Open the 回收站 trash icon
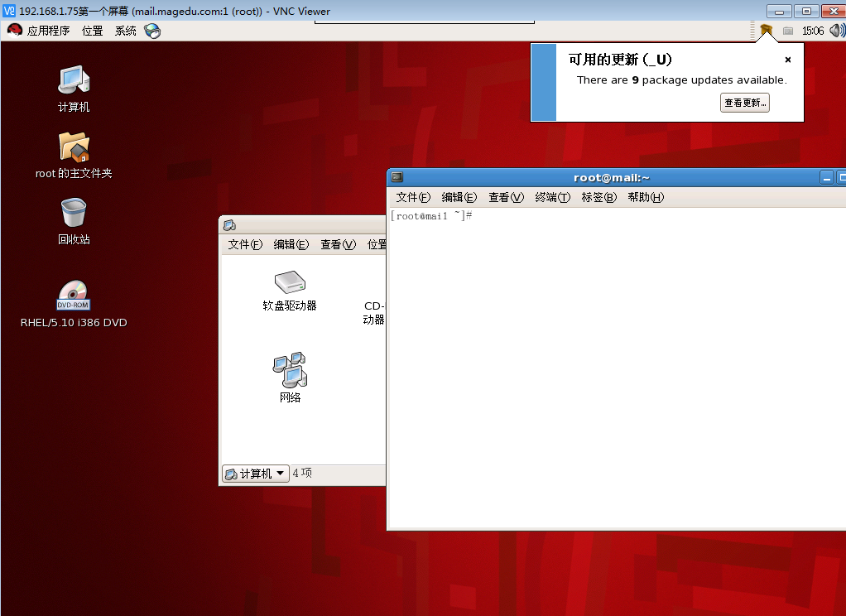 click(74, 221)
